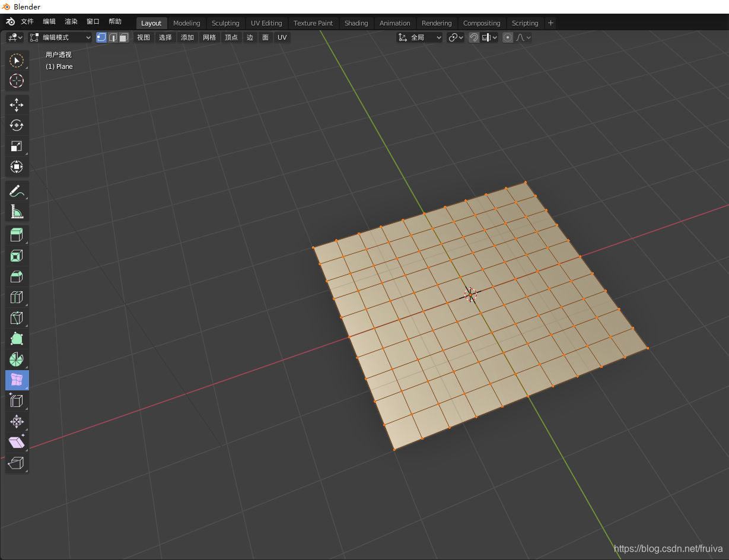729x560 pixels.
Task: Open the 添加 viewport menu
Action: coord(187,37)
